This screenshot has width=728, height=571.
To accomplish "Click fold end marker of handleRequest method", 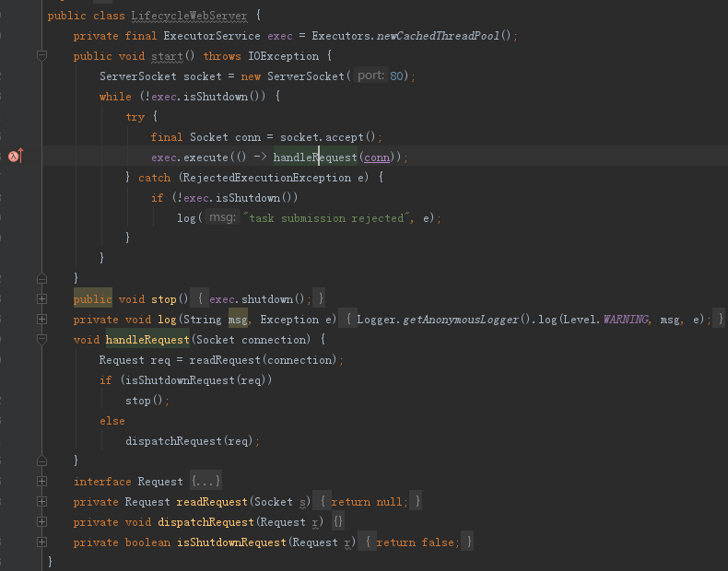I will (x=41, y=460).
